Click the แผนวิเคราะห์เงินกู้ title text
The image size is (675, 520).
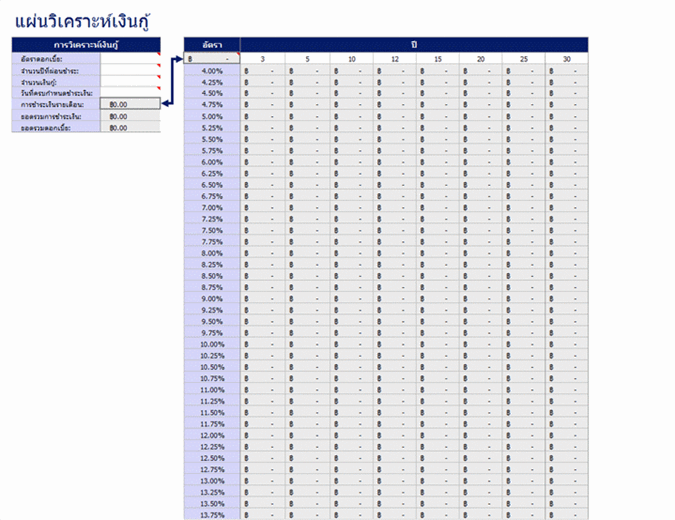(x=84, y=18)
